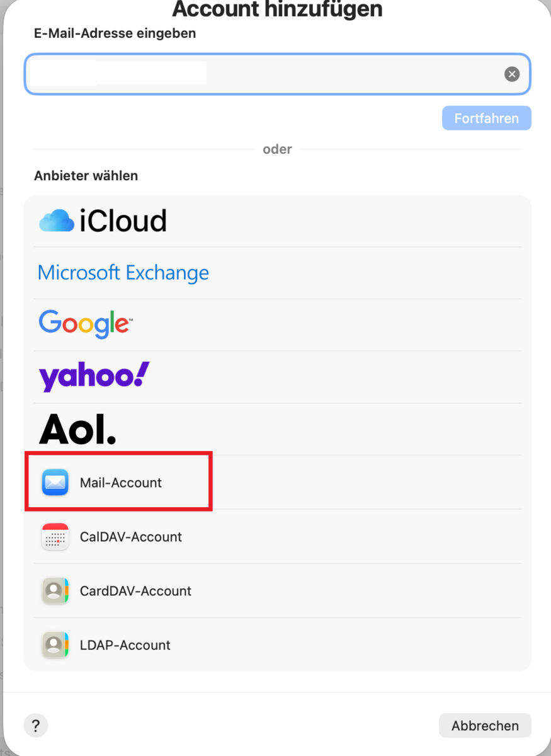Pick the Aol. logo provider

pos(77,430)
